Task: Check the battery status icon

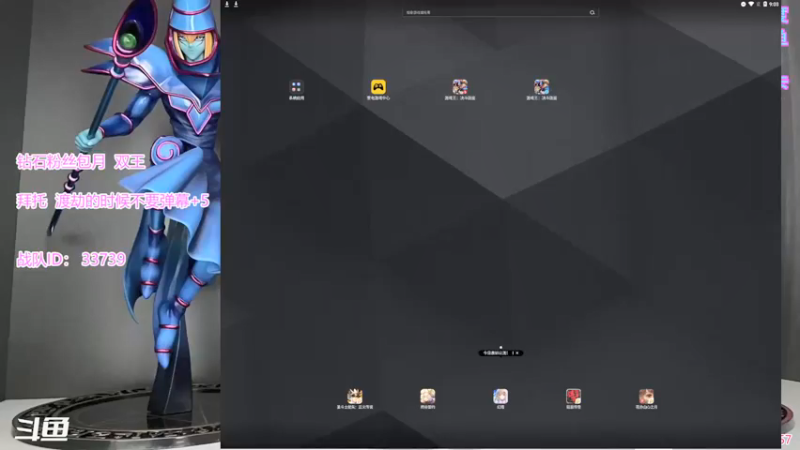Action: [765, 4]
